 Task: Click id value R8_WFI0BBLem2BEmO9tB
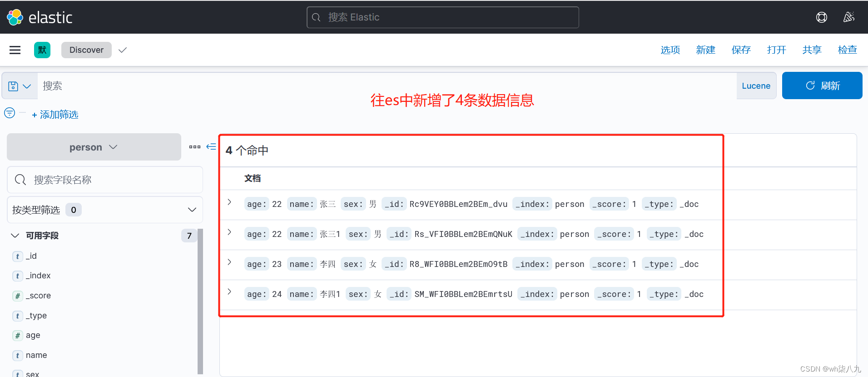pyautogui.click(x=458, y=264)
